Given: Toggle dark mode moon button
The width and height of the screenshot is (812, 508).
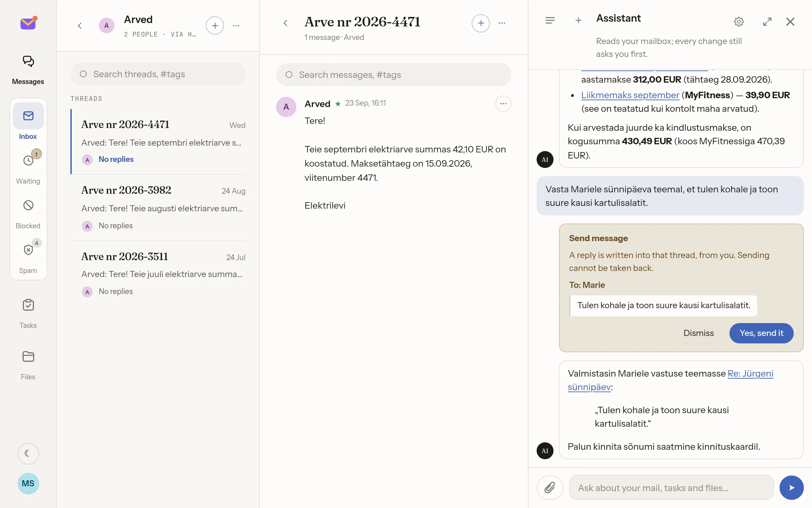Looking at the screenshot, I should [x=28, y=453].
